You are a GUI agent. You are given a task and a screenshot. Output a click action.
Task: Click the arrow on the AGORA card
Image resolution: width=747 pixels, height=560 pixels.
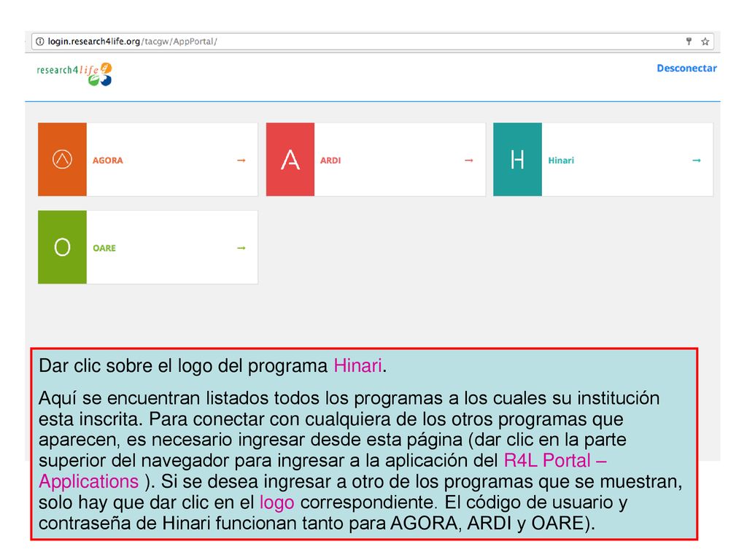pyautogui.click(x=241, y=160)
